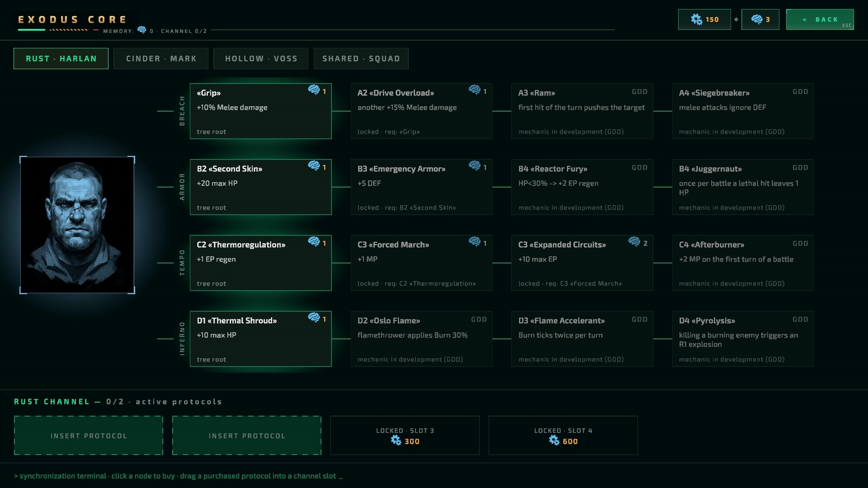Select the A2 «Drive Overload» node
868x488 pixels.
(x=421, y=111)
